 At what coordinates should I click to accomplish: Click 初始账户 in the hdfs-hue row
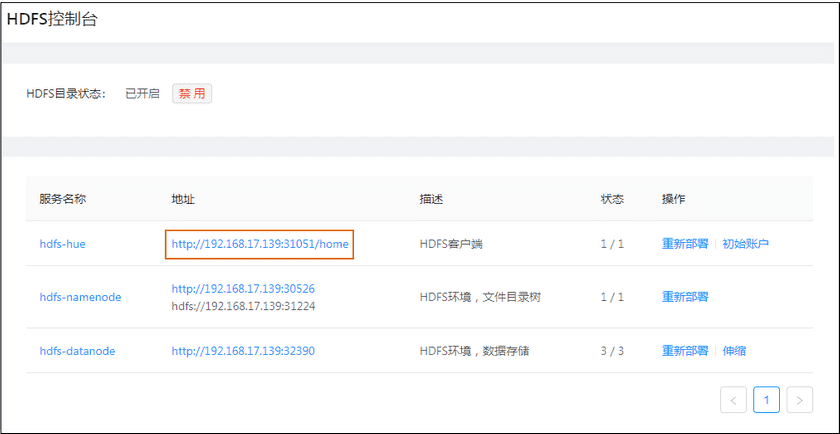(x=745, y=243)
